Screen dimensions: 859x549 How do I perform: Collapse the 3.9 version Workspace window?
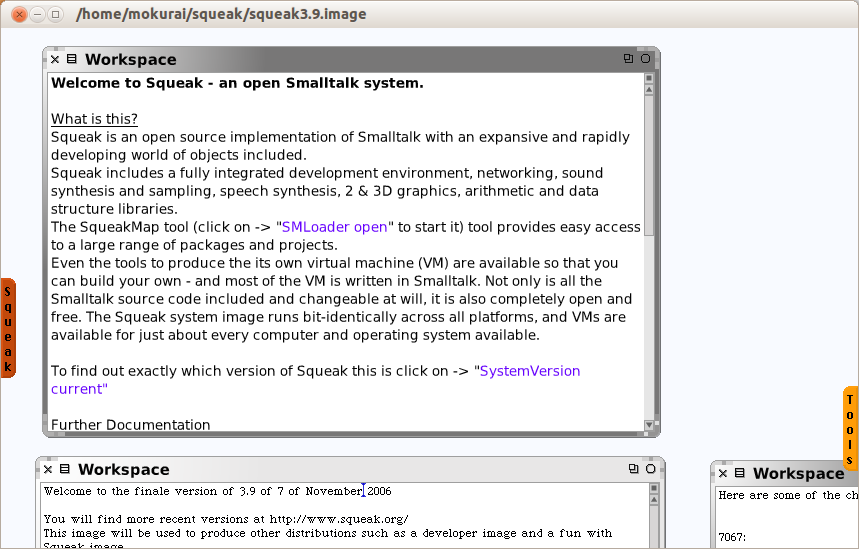coord(650,469)
